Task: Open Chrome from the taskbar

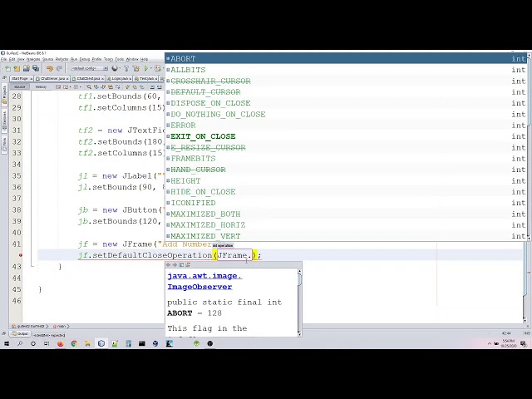Action: pos(74,343)
